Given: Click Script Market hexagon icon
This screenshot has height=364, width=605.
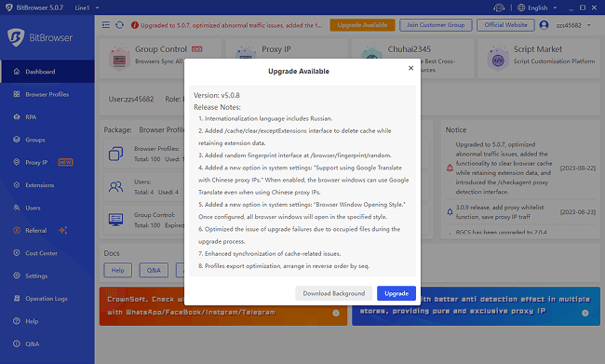Looking at the screenshot, I should click(x=498, y=60).
